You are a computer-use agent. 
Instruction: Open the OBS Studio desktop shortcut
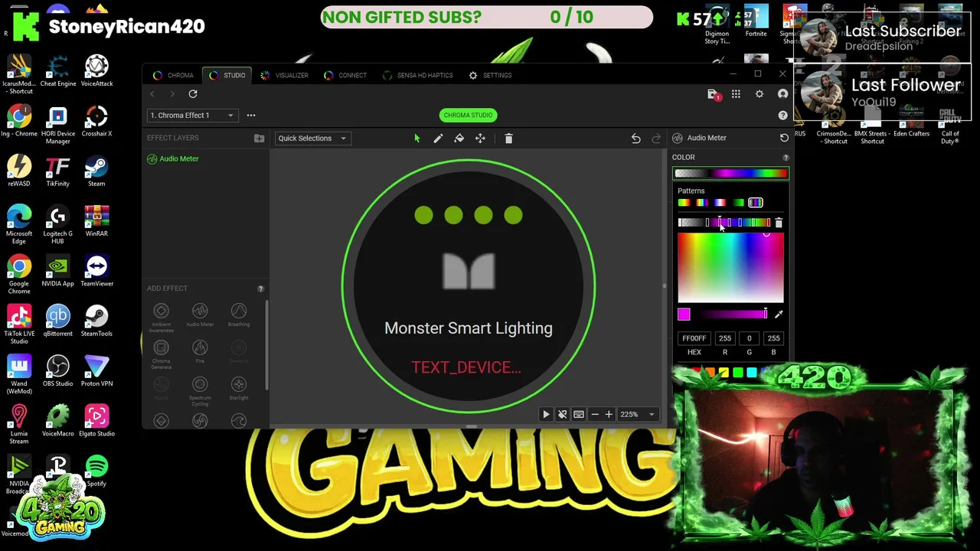(x=57, y=370)
